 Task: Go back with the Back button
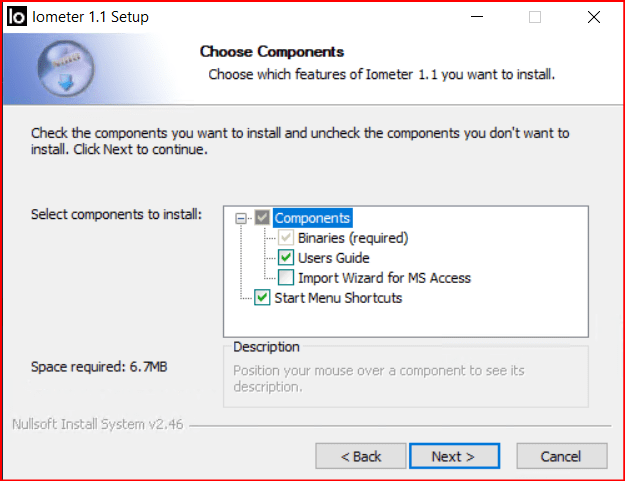pos(360,456)
